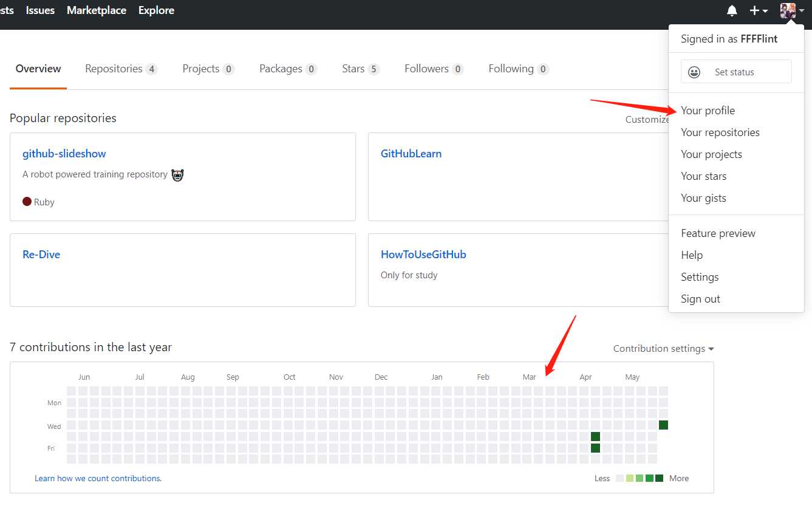Viewport: 812px width, 514px height.
Task: Click the green contribution square on Friday row
Action: click(595, 448)
